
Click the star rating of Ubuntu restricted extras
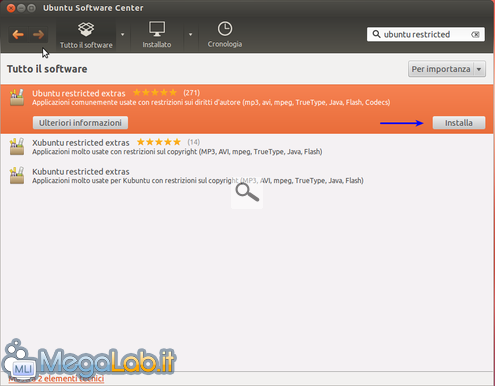click(x=155, y=93)
